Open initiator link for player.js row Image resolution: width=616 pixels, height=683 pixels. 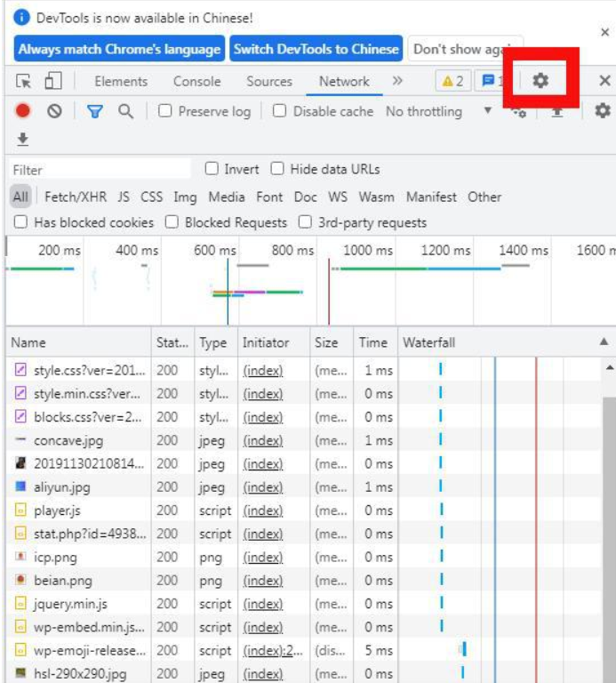pos(263,510)
